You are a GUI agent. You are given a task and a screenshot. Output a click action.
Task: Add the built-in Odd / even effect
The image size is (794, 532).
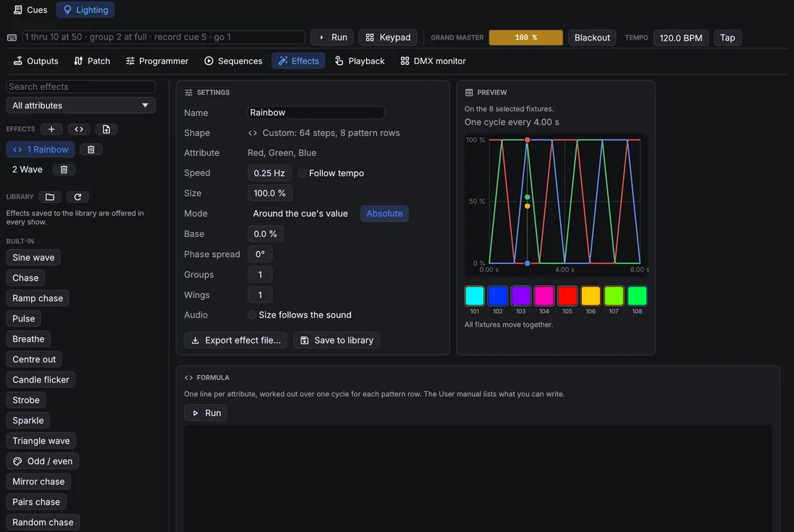pyautogui.click(x=43, y=461)
